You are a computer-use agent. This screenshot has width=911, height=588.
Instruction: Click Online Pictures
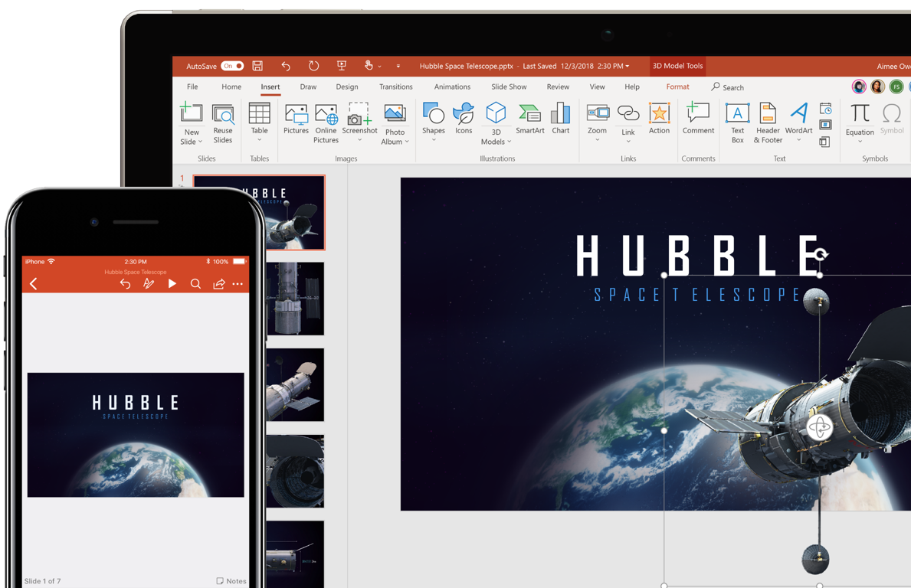click(x=326, y=123)
